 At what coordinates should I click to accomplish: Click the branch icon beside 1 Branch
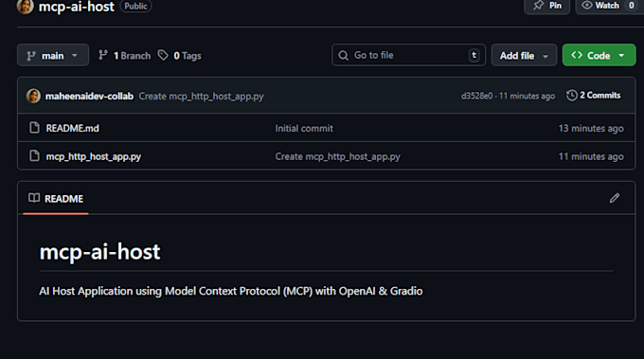(103, 55)
